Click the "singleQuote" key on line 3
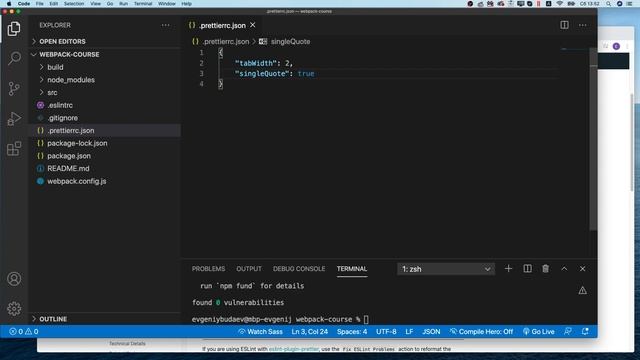Screen dimensions: 640x360 point(262,73)
